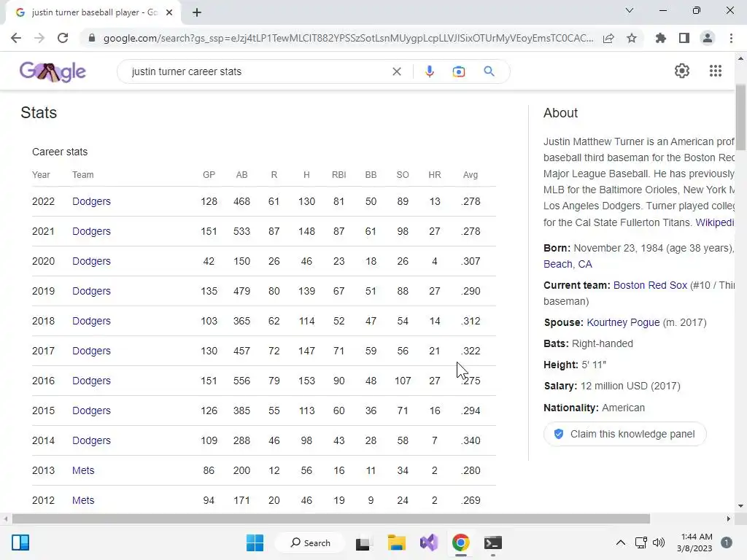Click the Career stats heading
Viewport: 747px width, 560px height.
(60, 152)
